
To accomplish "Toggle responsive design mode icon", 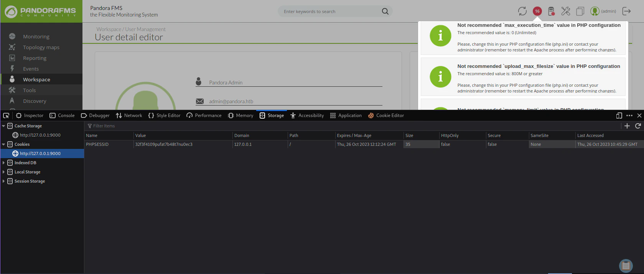I will pos(619,116).
